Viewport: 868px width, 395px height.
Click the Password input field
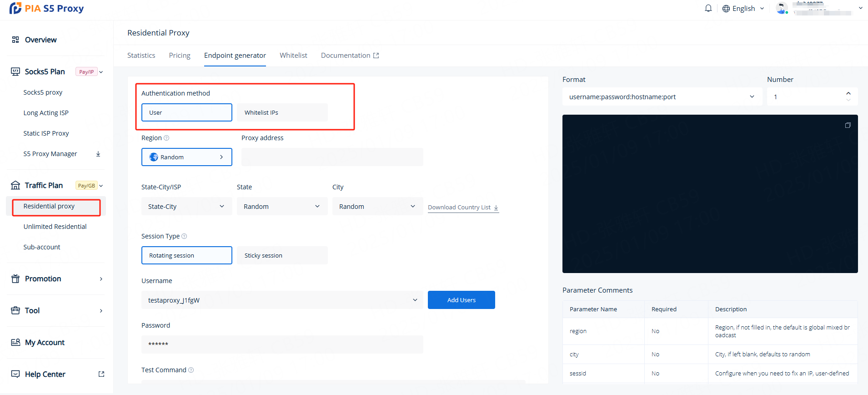tap(282, 344)
